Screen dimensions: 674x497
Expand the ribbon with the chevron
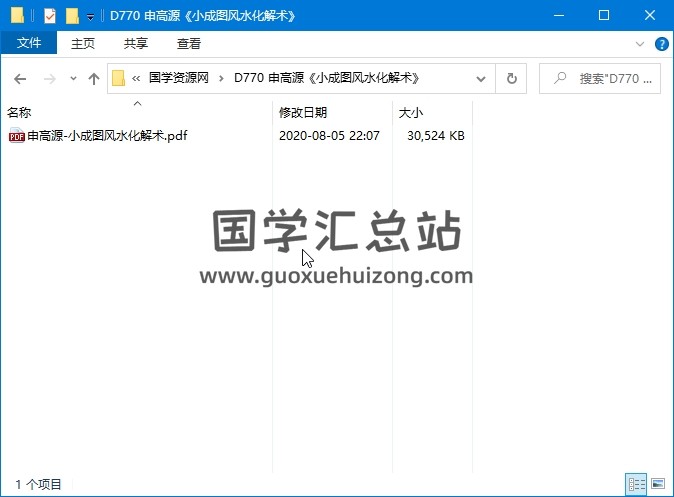point(641,44)
